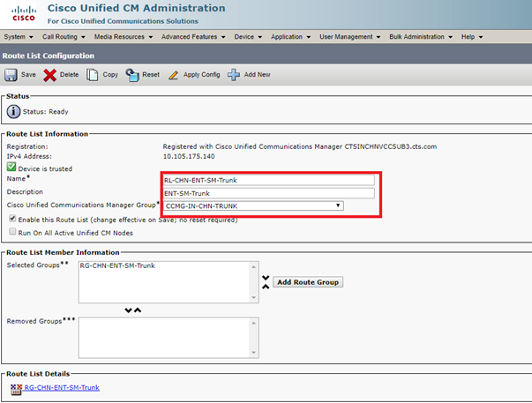Click the Copy document icon

point(92,75)
